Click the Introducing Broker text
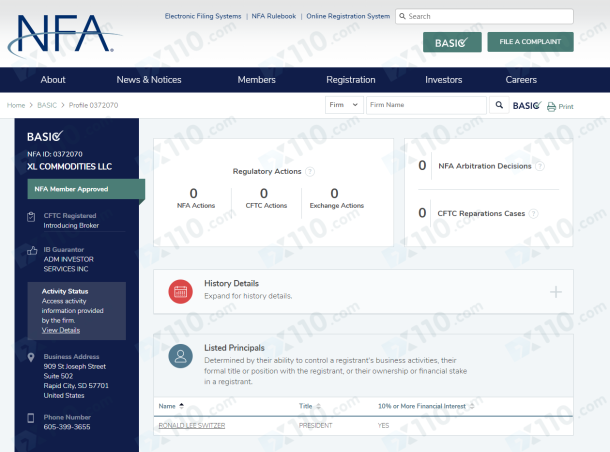 point(71,226)
